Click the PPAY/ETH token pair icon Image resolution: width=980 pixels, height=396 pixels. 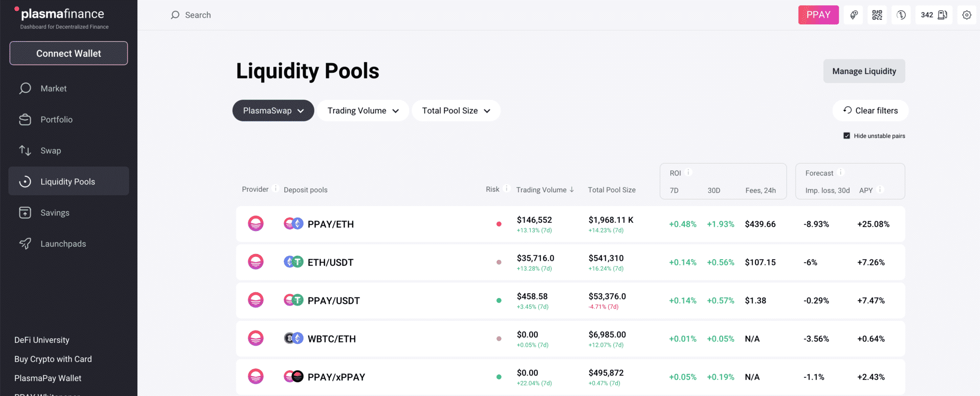[293, 223]
